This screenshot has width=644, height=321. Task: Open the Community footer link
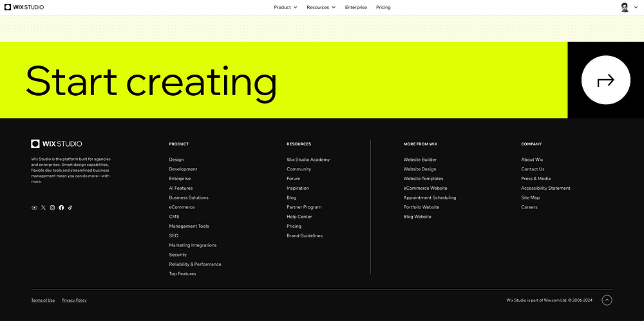pyautogui.click(x=299, y=169)
